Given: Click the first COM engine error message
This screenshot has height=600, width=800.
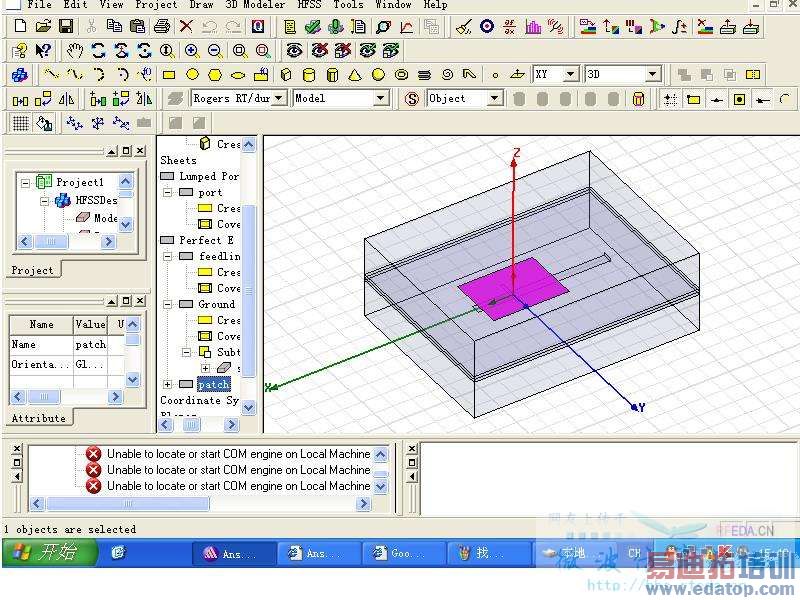Looking at the screenshot, I should click(238, 454).
